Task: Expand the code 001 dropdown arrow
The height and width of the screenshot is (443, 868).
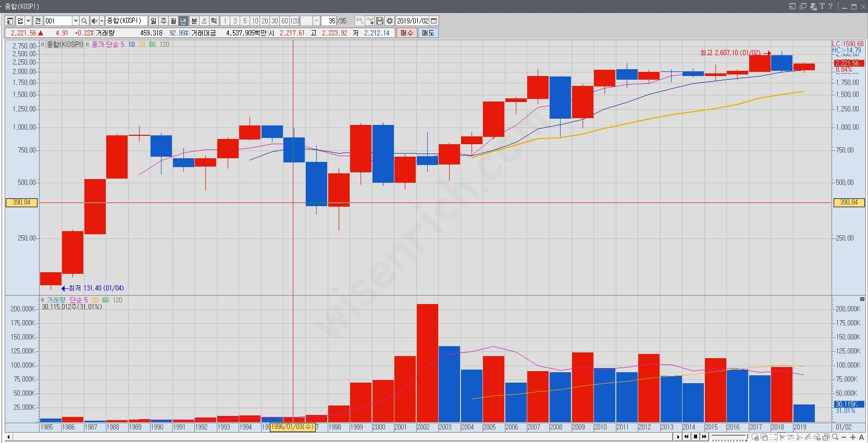Action: 76,21
